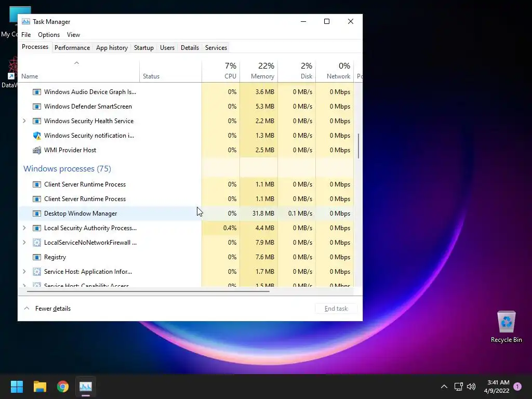The height and width of the screenshot is (399, 532).
Task: Sort processes by Network column
Action: pyautogui.click(x=335, y=71)
